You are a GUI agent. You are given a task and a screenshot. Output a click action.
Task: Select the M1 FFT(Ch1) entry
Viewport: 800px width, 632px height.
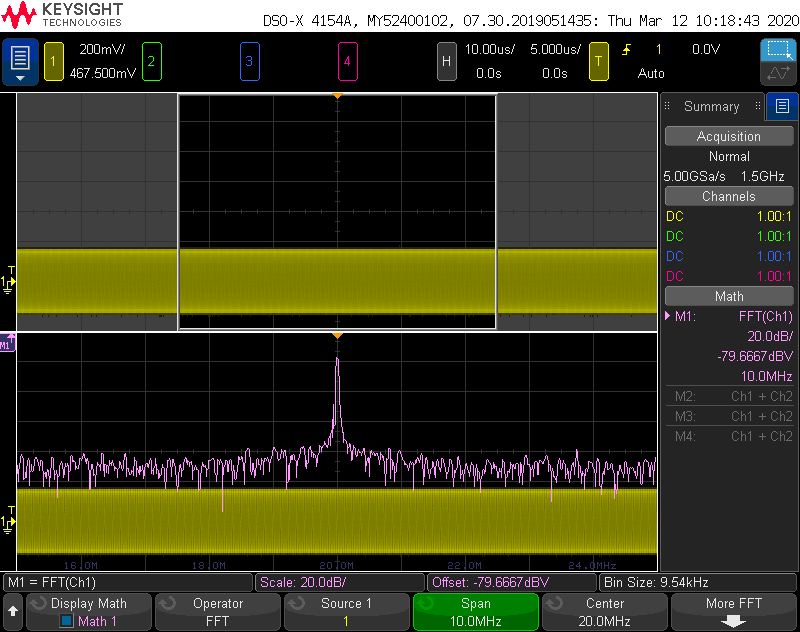[729, 316]
